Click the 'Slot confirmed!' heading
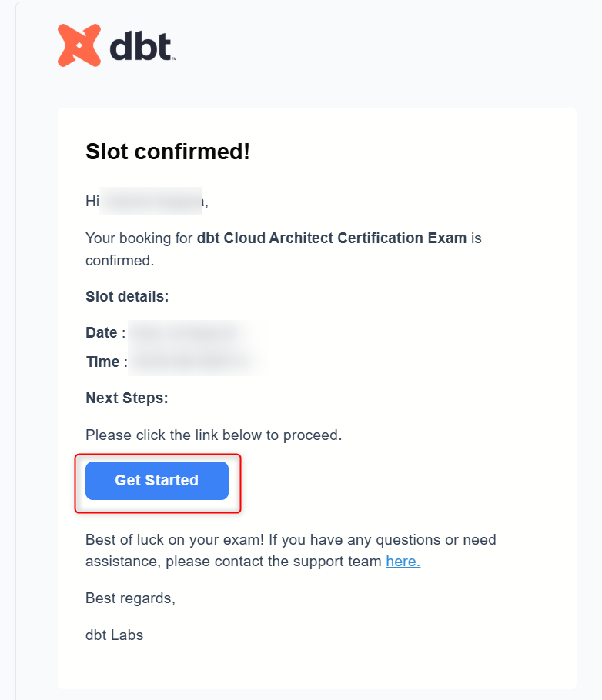 (168, 152)
